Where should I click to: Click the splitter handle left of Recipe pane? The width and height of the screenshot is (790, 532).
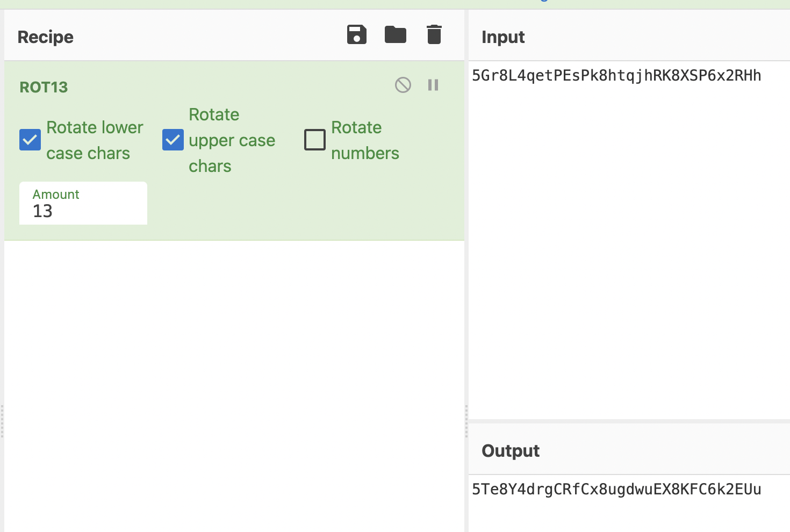[x=2, y=421]
